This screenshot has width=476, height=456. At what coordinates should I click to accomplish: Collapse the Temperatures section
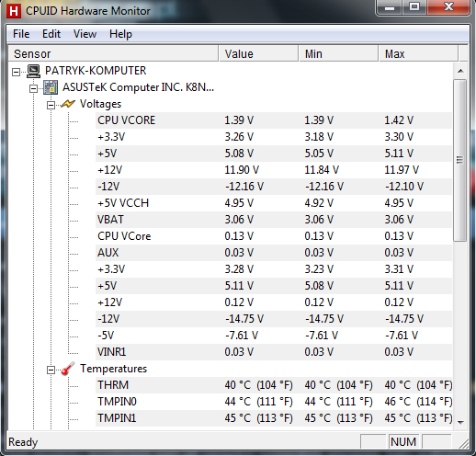pyautogui.click(x=51, y=370)
